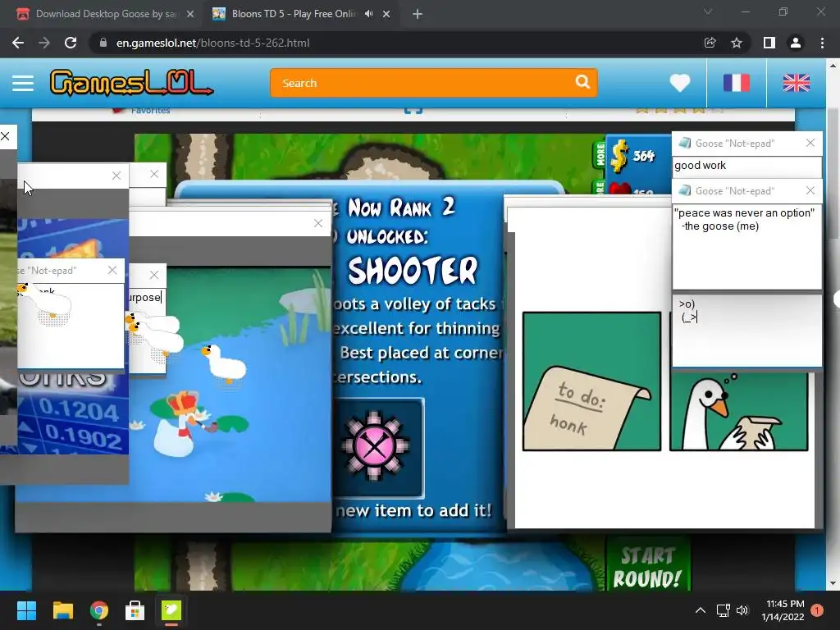Click the GamesLOL logo
Screen dimensions: 840x630
coord(131,83)
